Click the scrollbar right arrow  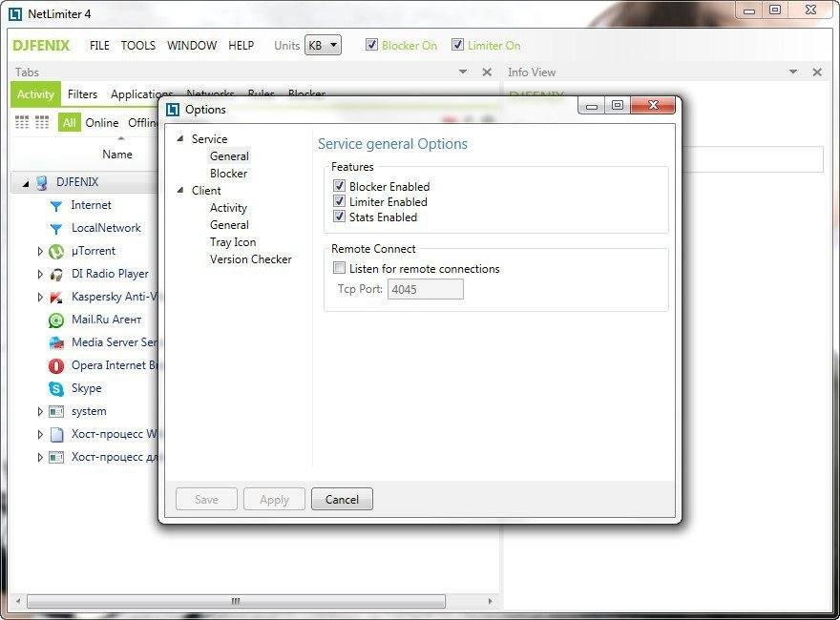490,601
